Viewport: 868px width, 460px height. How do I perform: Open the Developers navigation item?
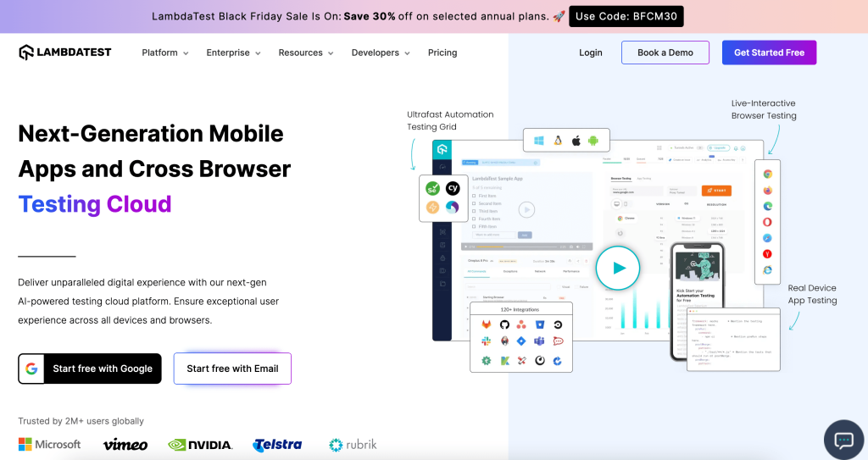tap(376, 53)
